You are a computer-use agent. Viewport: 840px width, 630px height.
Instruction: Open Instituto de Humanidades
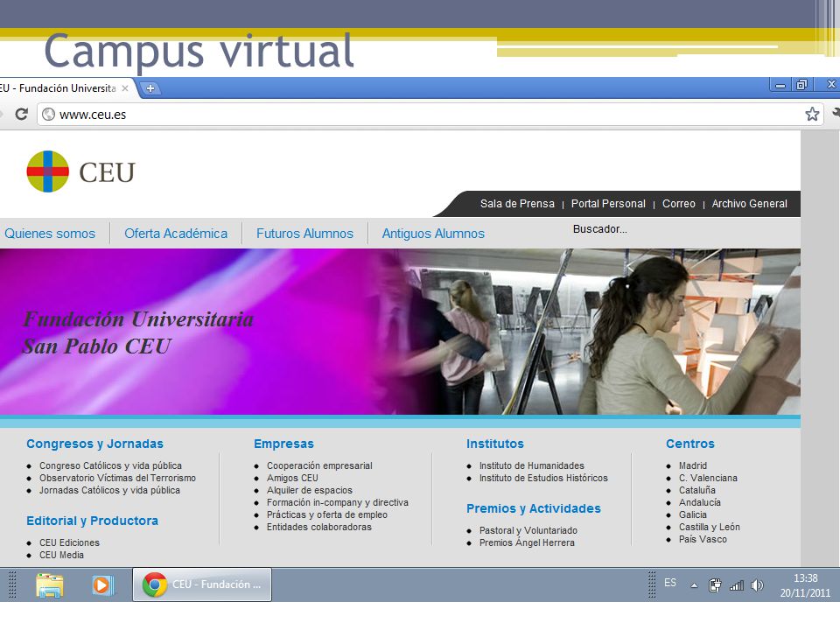(531, 465)
